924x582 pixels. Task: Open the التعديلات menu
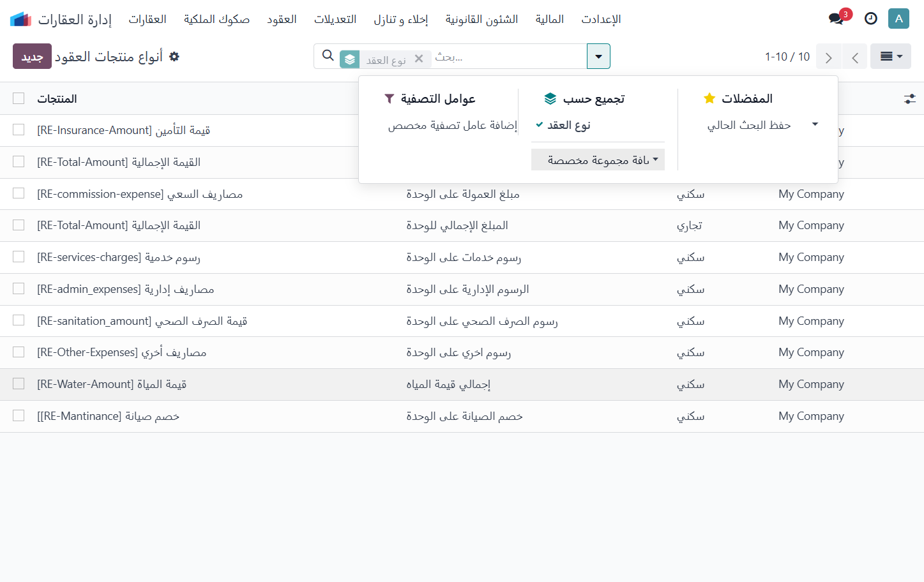(x=335, y=19)
